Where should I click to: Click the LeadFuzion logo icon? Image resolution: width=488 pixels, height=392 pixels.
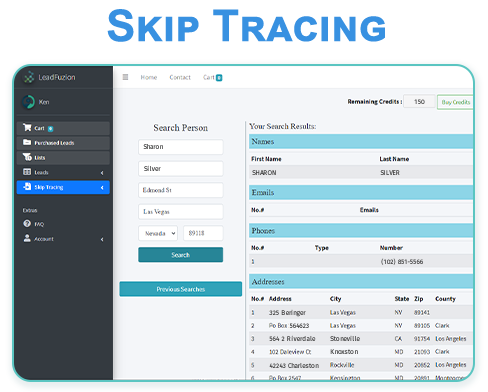point(29,77)
